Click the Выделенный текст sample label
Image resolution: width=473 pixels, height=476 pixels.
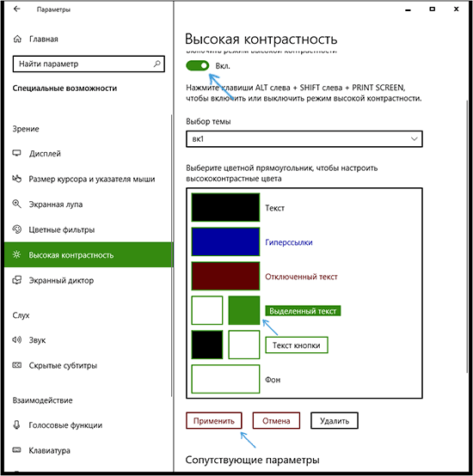[303, 311]
